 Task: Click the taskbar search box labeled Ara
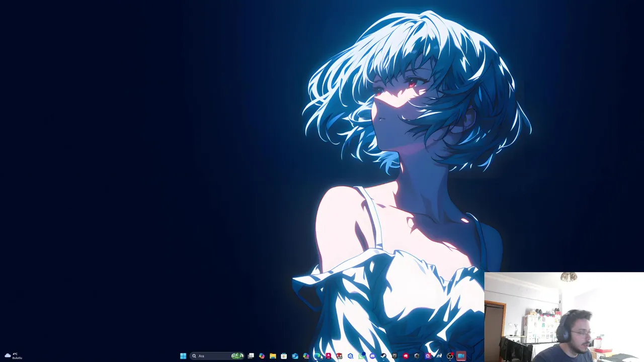coord(217,356)
